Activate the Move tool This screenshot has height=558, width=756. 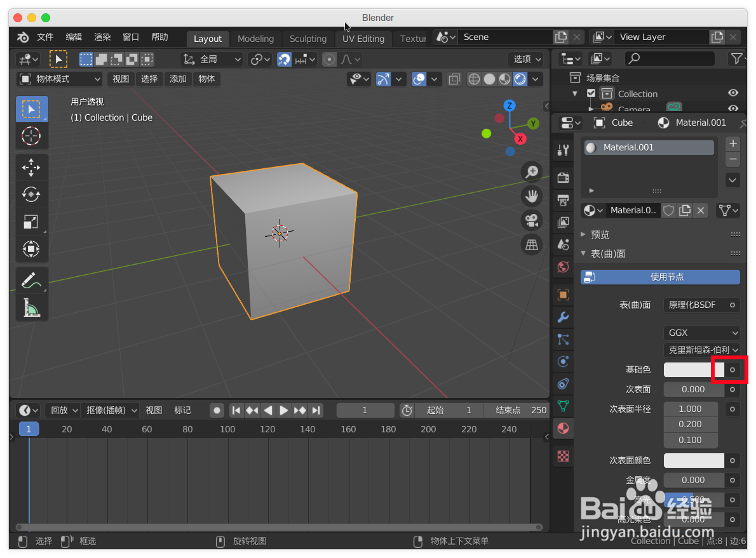point(31,168)
